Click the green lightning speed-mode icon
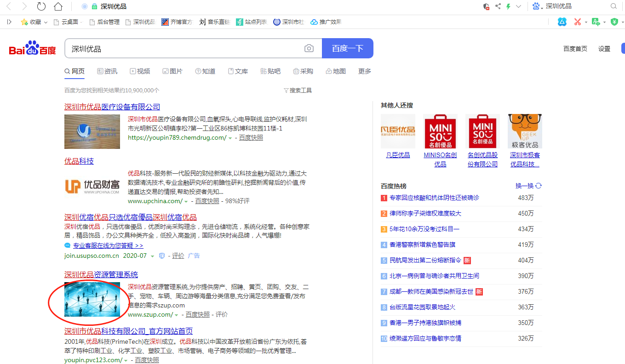 [508, 6]
